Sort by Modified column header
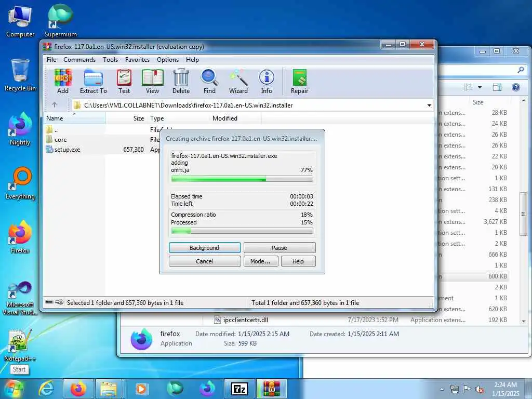The height and width of the screenshot is (399, 532). [x=235, y=118]
